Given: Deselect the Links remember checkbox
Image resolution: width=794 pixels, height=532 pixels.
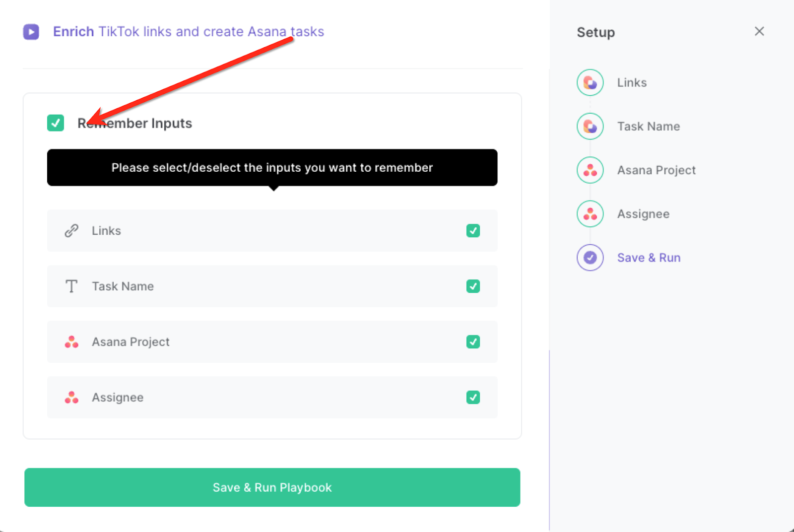Looking at the screenshot, I should (x=473, y=230).
